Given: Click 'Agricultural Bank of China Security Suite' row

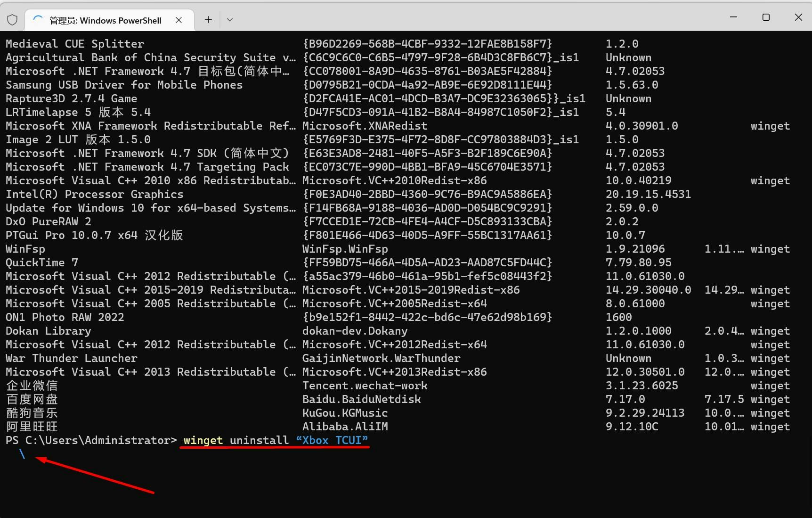Looking at the screenshot, I should pos(151,58).
